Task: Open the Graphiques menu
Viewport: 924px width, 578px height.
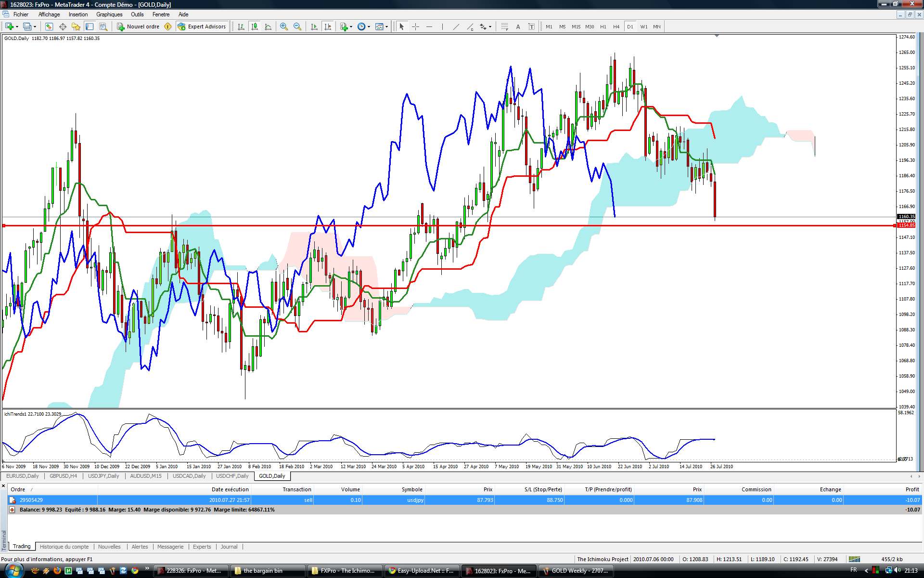Action: (109, 14)
